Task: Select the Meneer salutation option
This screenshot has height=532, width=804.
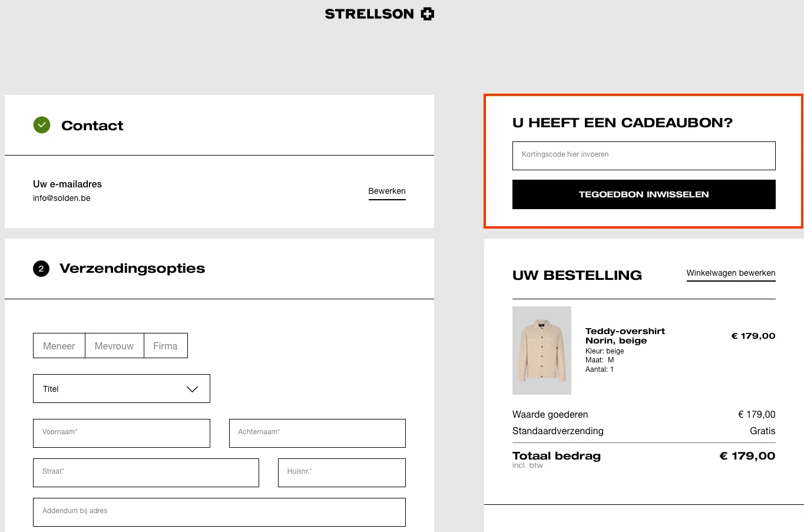Action: point(59,346)
